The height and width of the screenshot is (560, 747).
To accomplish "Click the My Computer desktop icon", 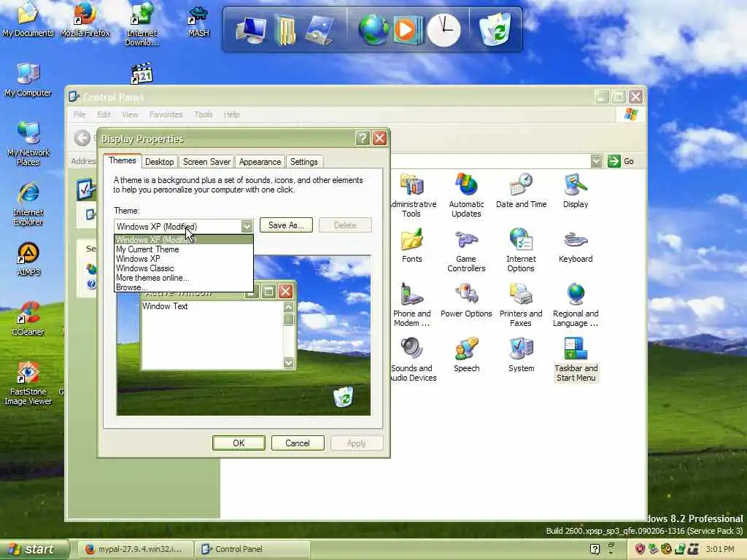I will [x=28, y=79].
